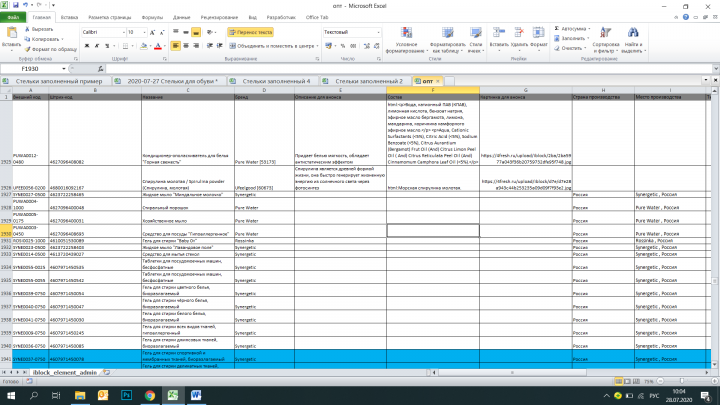
Task: Click the Sort and Filter icon
Action: tap(605, 33)
